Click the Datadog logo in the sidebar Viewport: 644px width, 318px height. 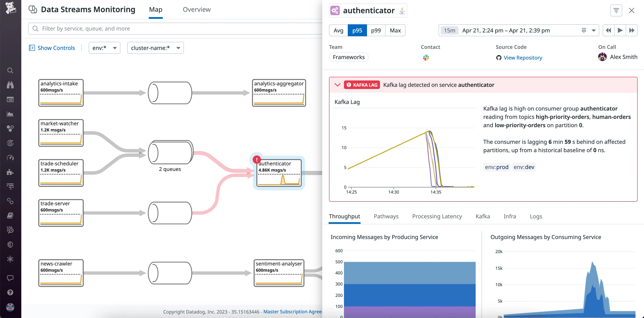pyautogui.click(x=10, y=8)
